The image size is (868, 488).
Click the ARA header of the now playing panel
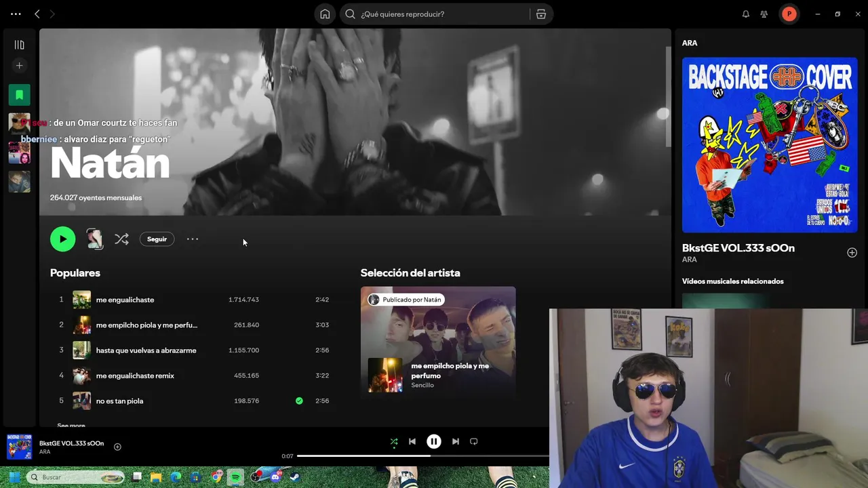(x=690, y=43)
